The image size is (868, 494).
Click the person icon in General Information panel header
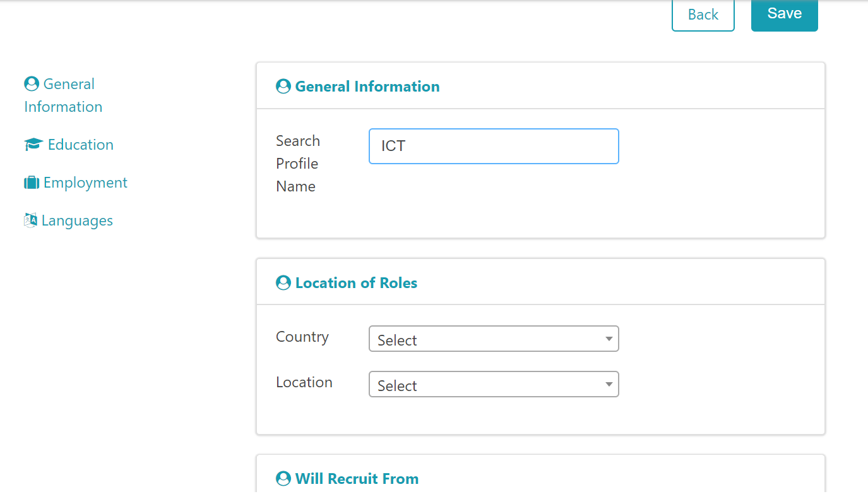283,86
